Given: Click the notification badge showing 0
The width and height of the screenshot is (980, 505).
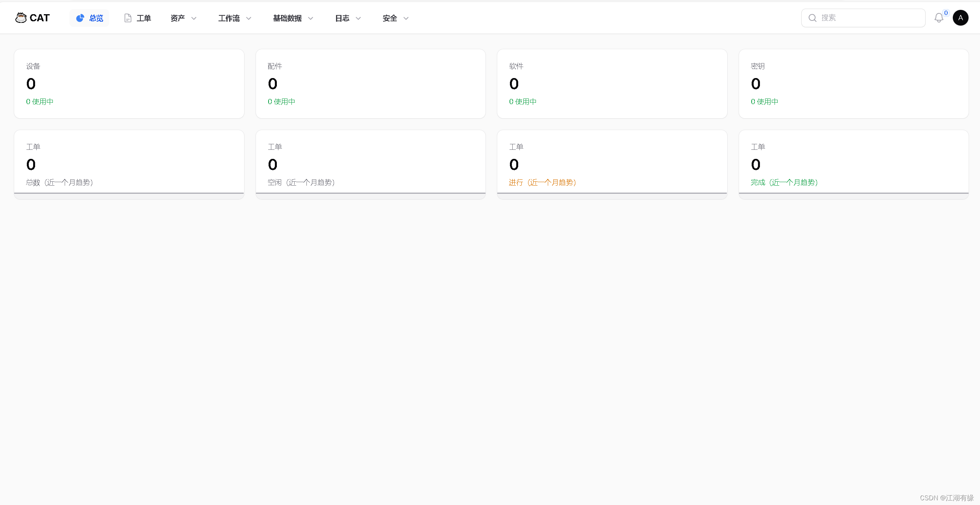Looking at the screenshot, I should point(945,12).
